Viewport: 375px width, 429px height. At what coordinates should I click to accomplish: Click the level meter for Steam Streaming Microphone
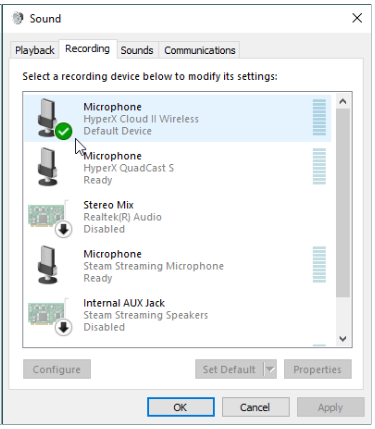point(319,264)
